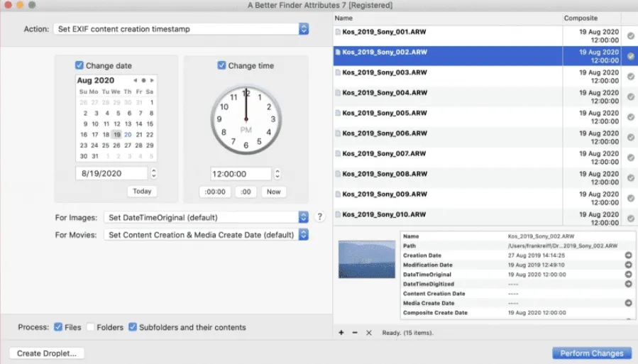This screenshot has width=638, height=364.
Task: Select Kos_2019_Sony_002.ARW file row
Action: (x=485, y=56)
